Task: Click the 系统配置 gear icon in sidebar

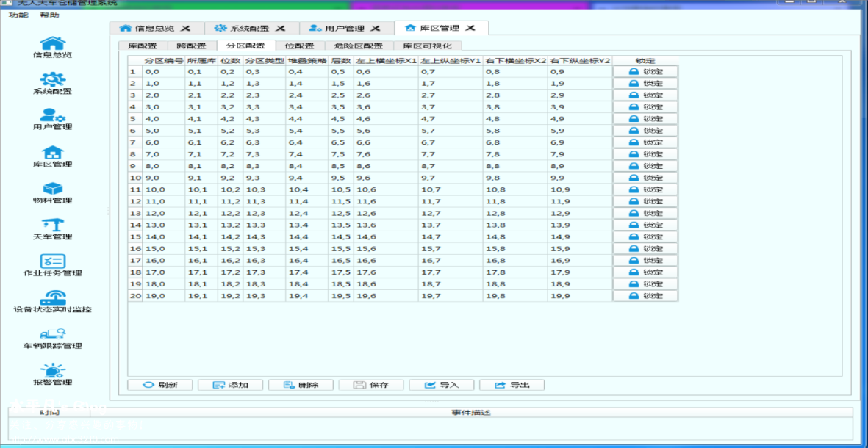Action: (x=52, y=79)
